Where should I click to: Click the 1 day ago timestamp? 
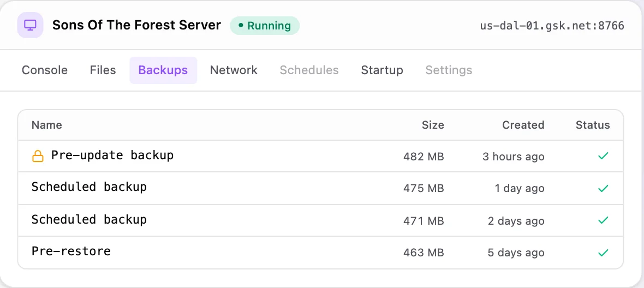click(x=520, y=189)
